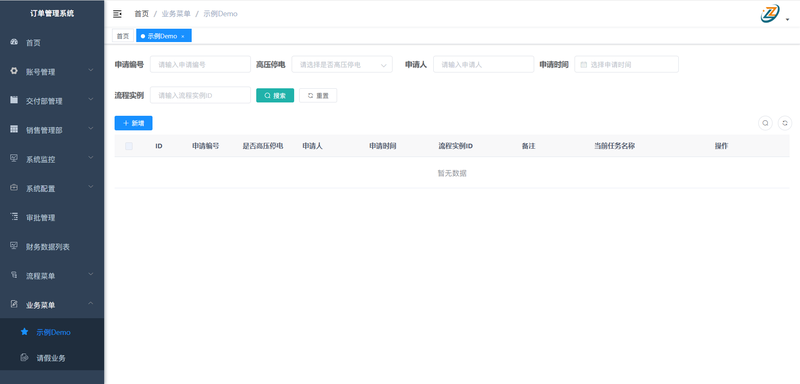The width and height of the screenshot is (800, 384).
Task: Focus the 申请编号 input field
Action: 201,65
